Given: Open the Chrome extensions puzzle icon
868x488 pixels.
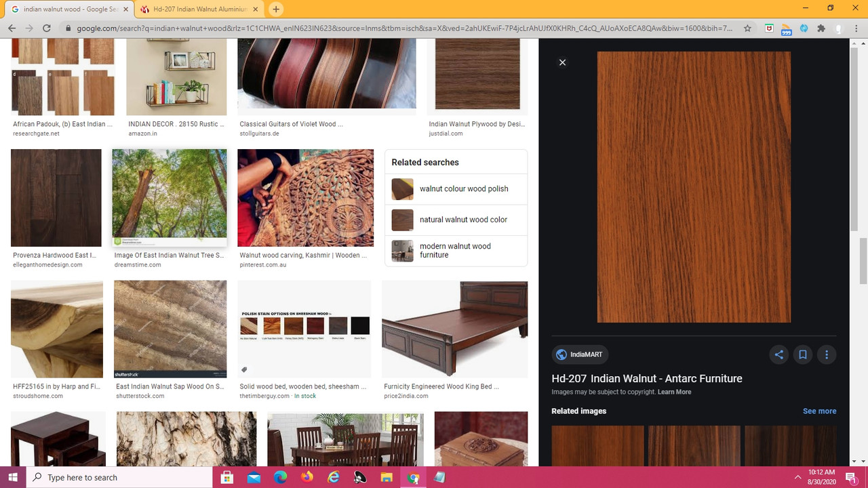Looking at the screenshot, I should [x=821, y=28].
